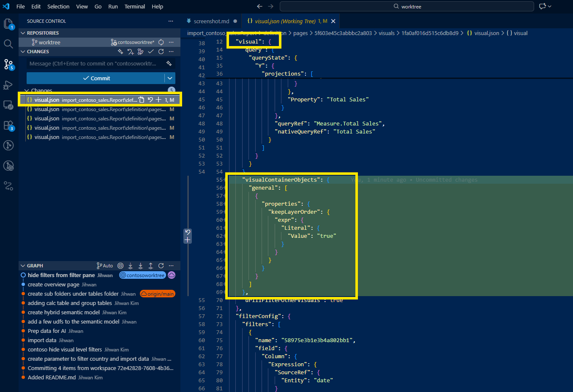Open the Run and Debug view
Screen dimensions: 573x392
point(8,84)
